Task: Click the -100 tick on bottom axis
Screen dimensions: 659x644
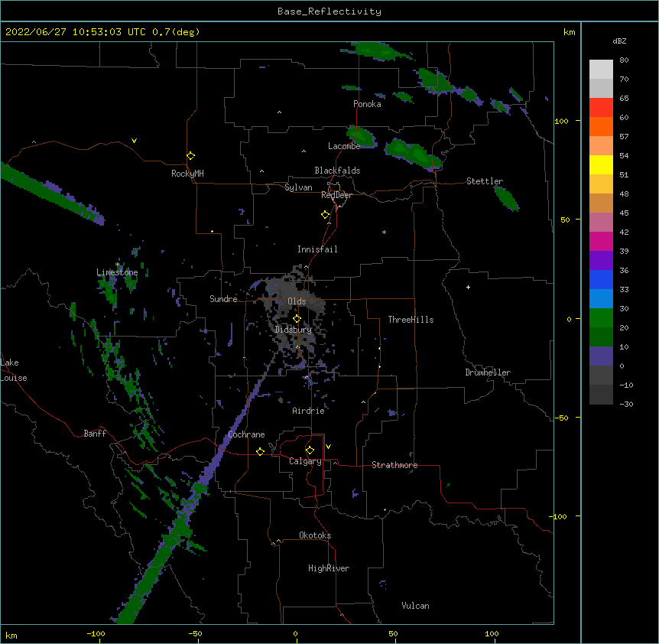Action: tap(96, 634)
